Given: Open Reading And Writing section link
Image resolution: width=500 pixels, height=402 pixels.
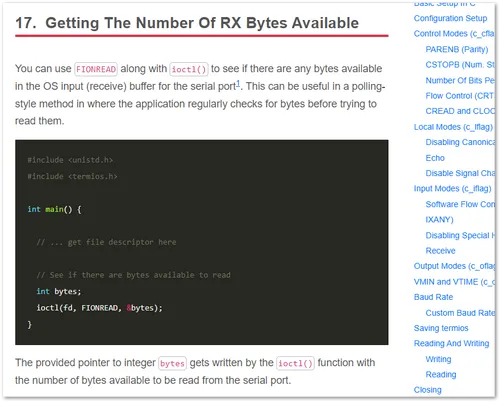Looking at the screenshot, I should (451, 343).
